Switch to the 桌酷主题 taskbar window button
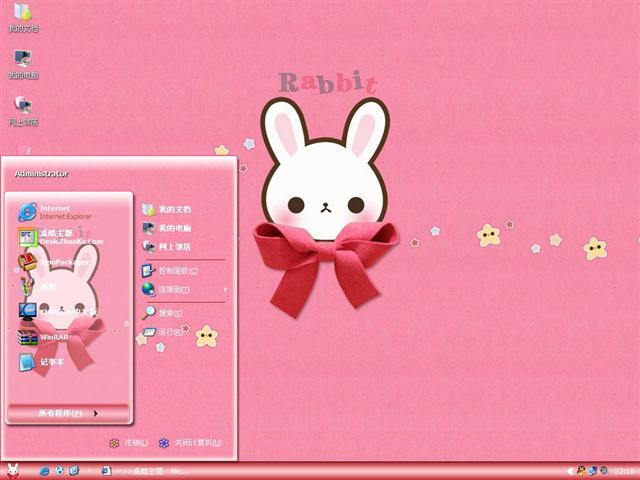 [145, 471]
